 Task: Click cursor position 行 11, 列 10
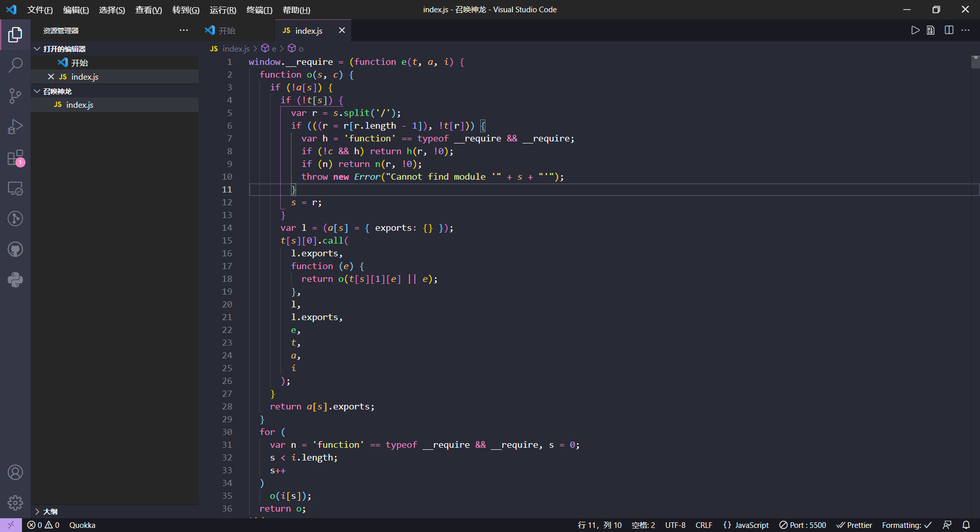pos(600,525)
